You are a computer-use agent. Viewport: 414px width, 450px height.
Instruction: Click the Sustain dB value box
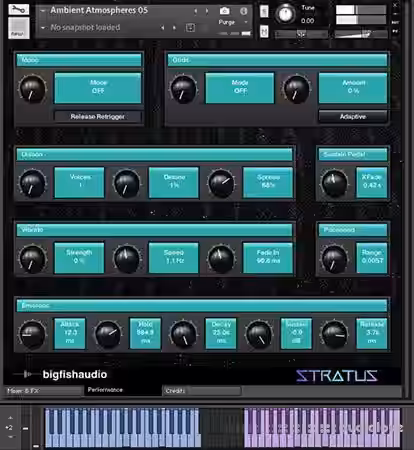click(x=296, y=333)
